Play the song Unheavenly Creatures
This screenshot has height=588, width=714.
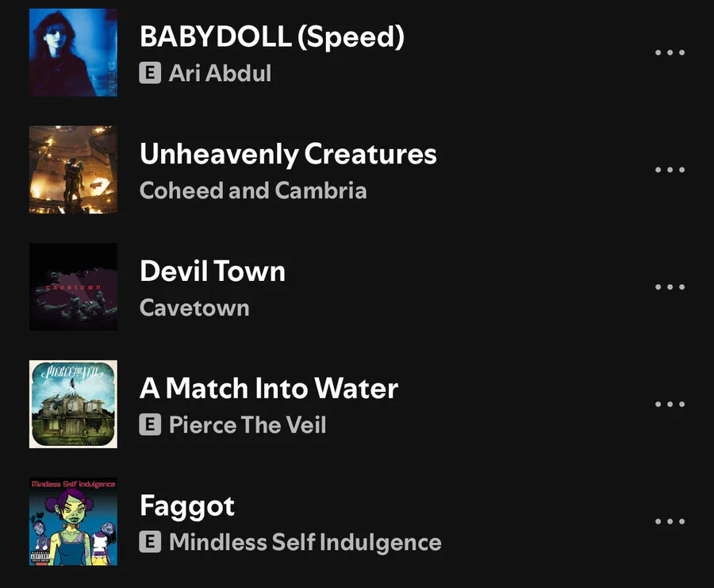[x=288, y=154]
